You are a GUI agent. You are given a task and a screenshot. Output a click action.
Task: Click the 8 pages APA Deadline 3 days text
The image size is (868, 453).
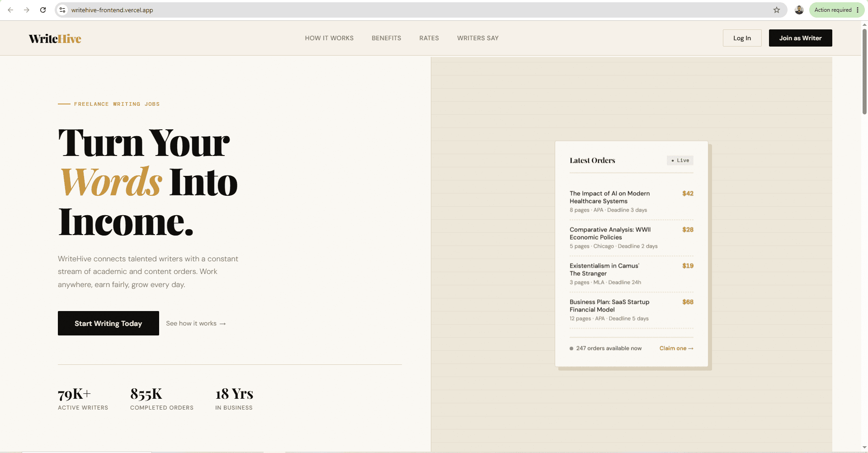click(608, 210)
